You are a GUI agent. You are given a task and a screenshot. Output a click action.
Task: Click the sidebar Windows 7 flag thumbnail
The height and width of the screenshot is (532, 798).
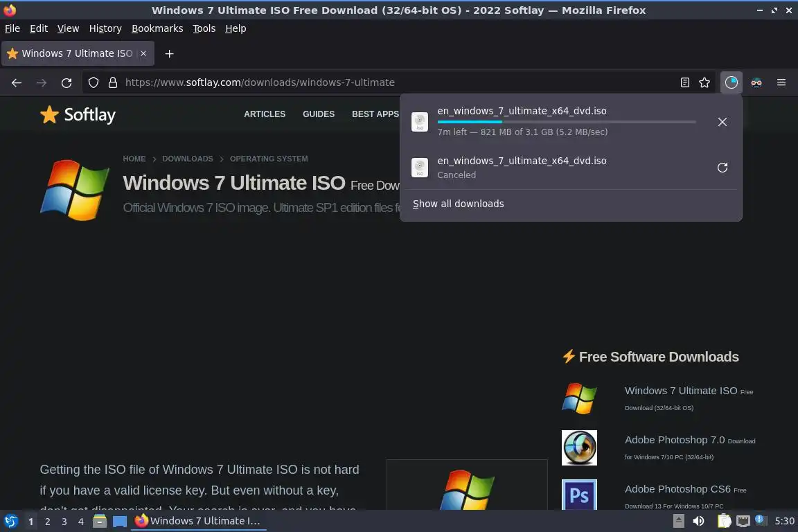click(x=579, y=398)
